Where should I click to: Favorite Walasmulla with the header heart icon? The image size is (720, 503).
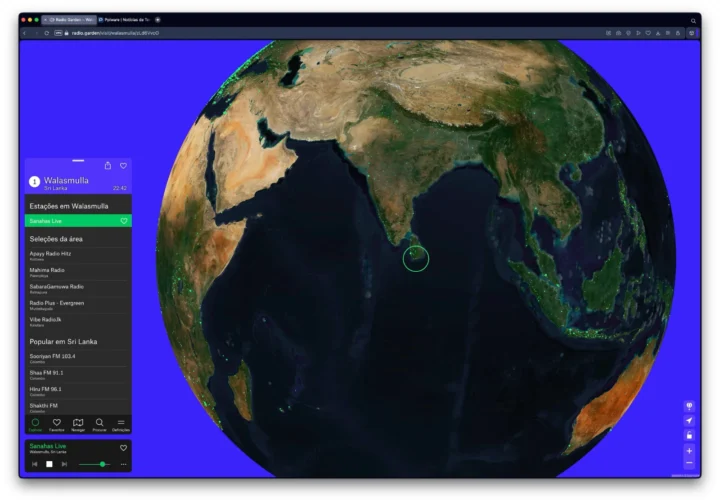click(123, 165)
